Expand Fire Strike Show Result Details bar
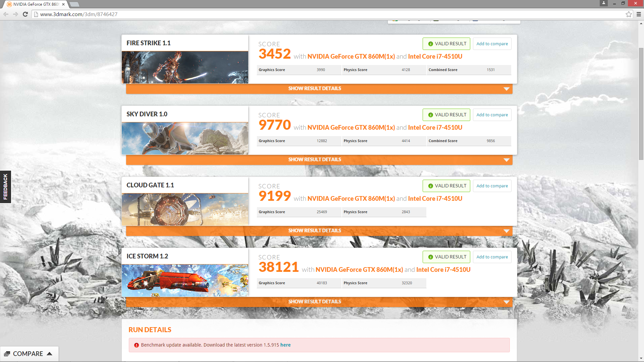This screenshot has height=362, width=644. pyautogui.click(x=315, y=88)
